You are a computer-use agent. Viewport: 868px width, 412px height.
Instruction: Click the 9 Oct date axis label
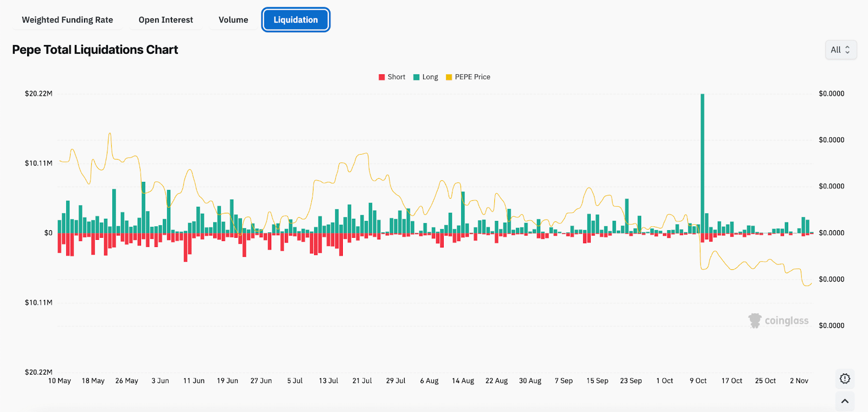click(x=698, y=381)
